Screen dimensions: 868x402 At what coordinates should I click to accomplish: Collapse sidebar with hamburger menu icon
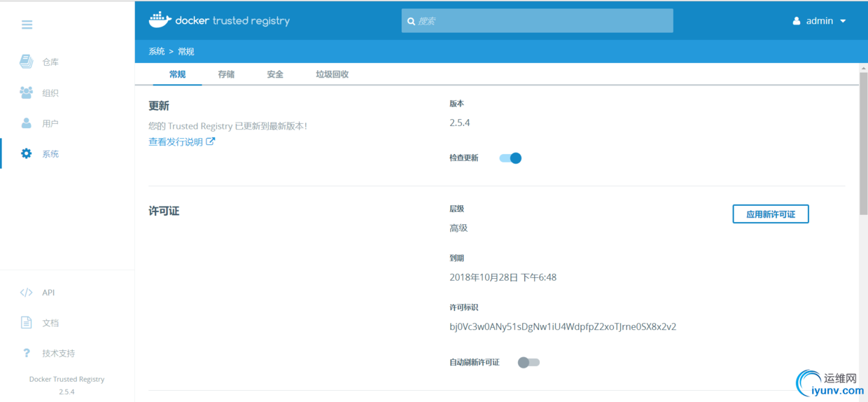coord(27,25)
